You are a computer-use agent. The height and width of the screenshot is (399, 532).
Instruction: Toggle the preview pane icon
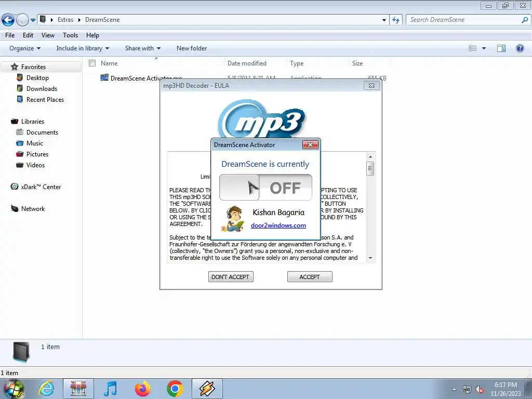[501, 48]
